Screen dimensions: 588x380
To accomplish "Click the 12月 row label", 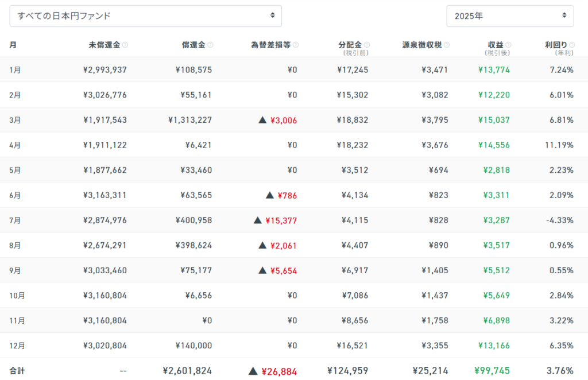I will (x=17, y=346).
